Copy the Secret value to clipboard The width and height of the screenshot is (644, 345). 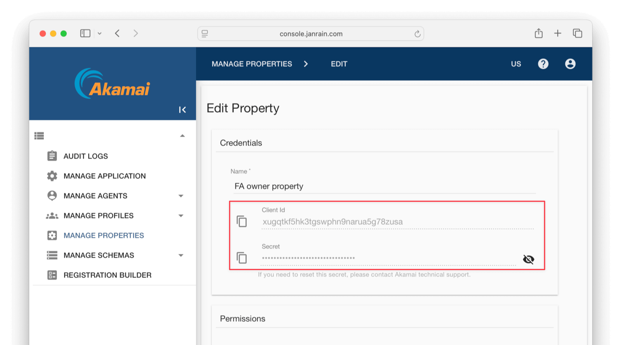coord(242,258)
